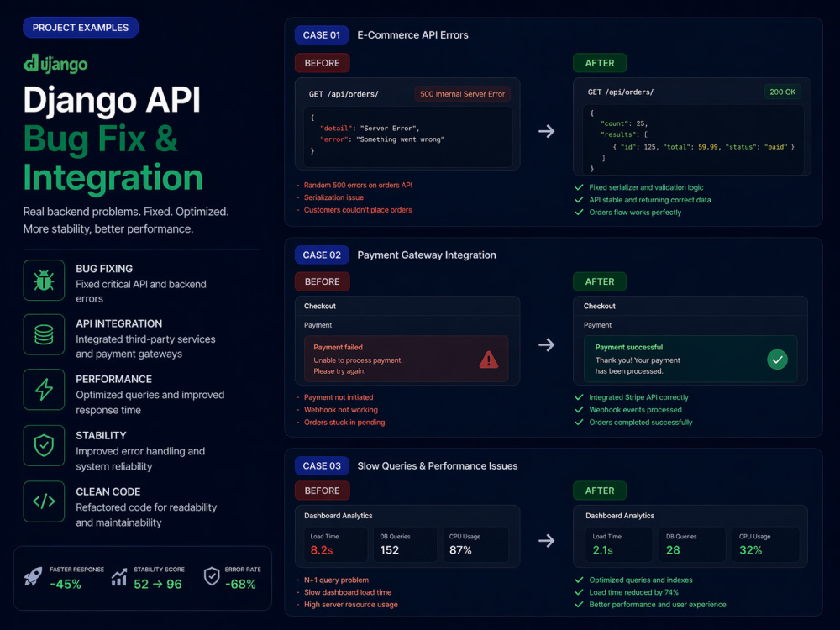This screenshot has width=840, height=630.
Task: Click the -68% error rate value
Action: point(240,585)
